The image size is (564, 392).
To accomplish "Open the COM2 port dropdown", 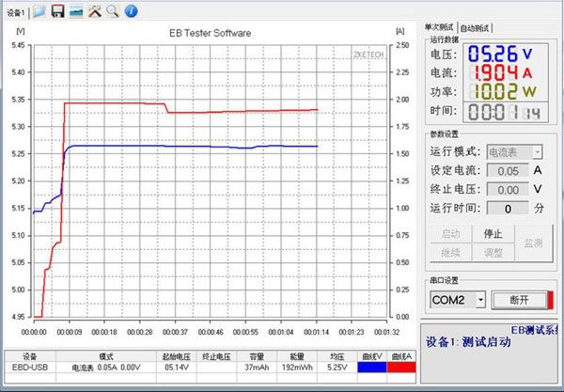I will pos(458,300).
